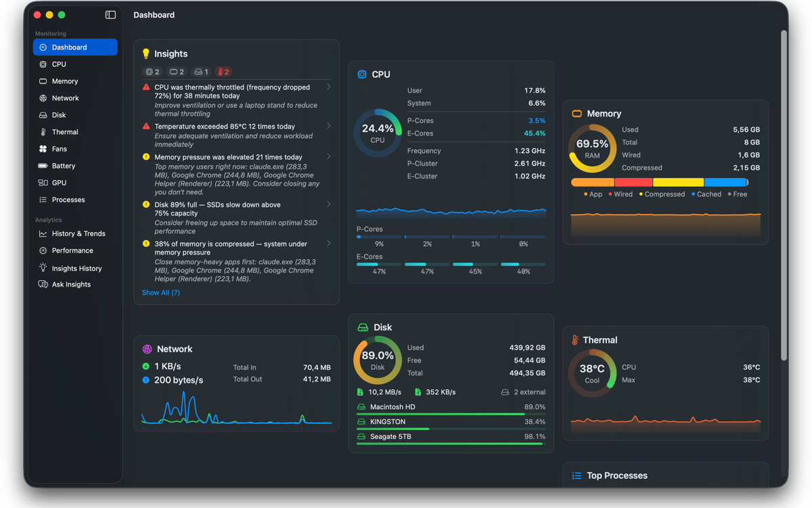Expand the CPU thermally throttled insight chevron

point(329,87)
